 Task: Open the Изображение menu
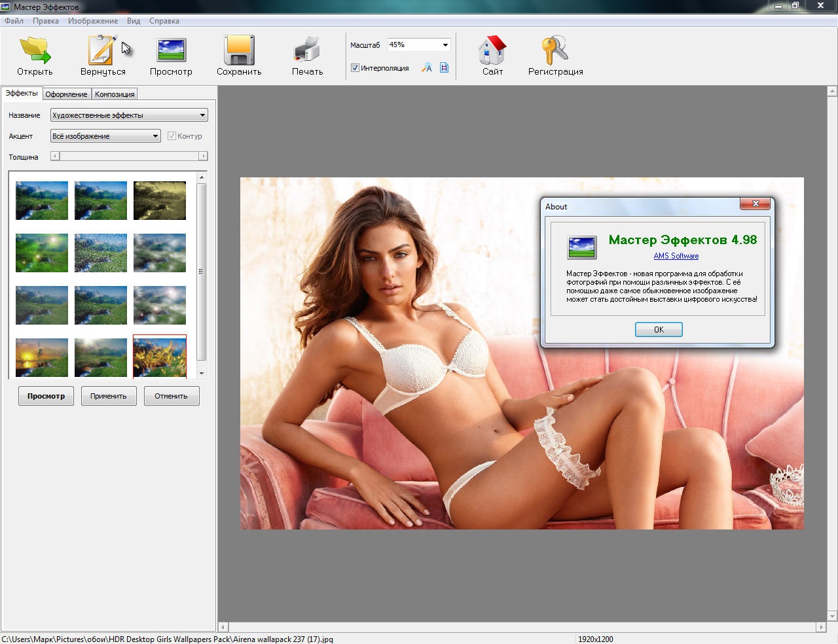93,21
